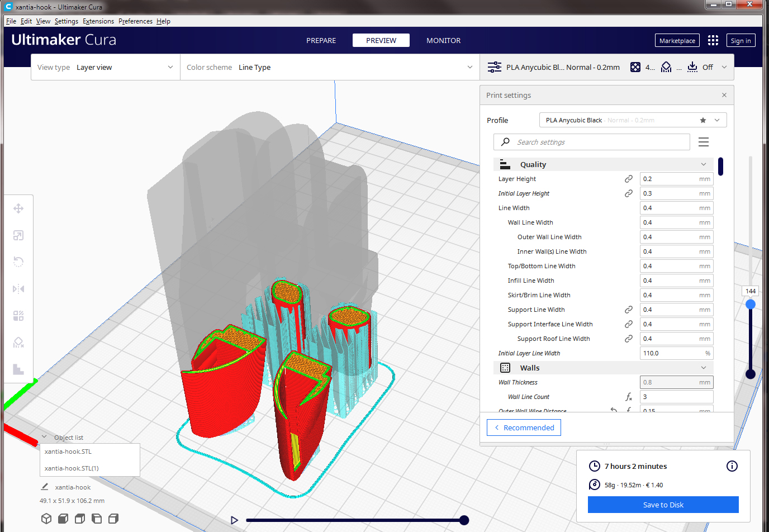Image resolution: width=769 pixels, height=532 pixels.
Task: Click the simulation path slider handle
Action: click(464, 520)
